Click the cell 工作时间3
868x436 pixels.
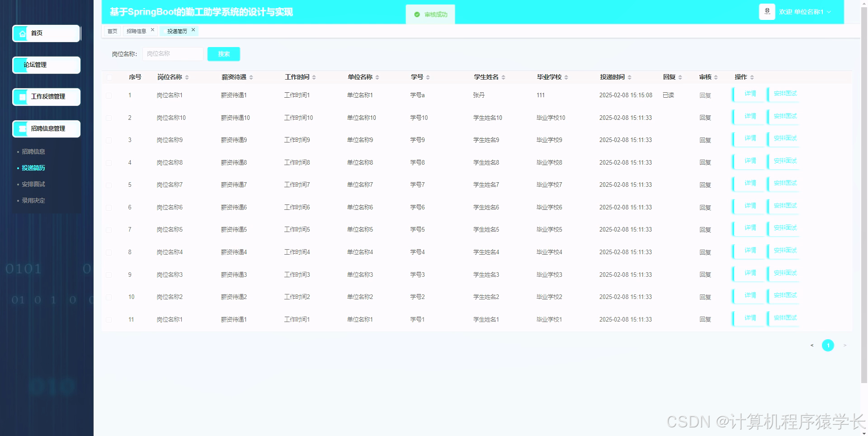[x=297, y=275]
